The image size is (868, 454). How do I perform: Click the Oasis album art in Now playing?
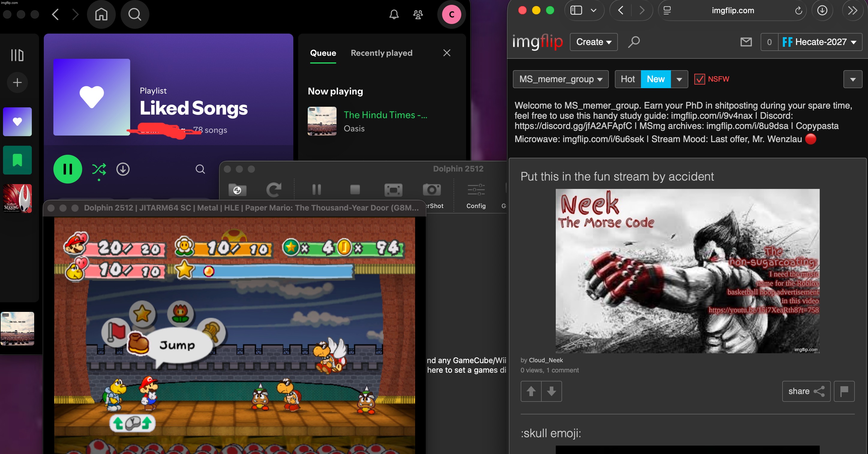coord(322,121)
